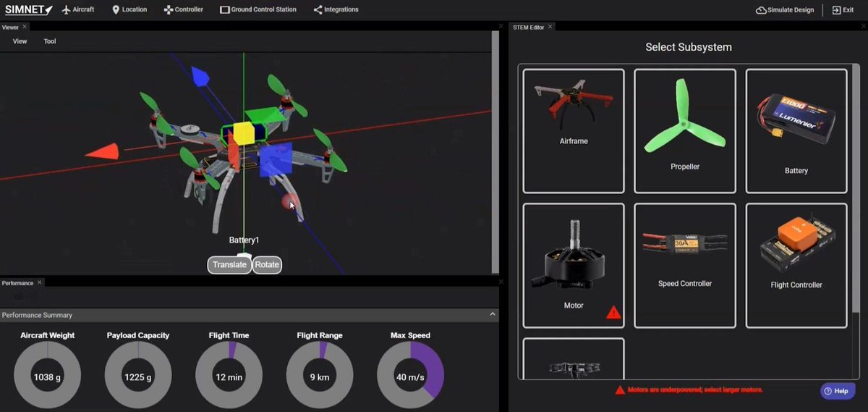Open the View menu in Viewer
Image resolution: width=868 pixels, height=412 pixels.
(20, 41)
